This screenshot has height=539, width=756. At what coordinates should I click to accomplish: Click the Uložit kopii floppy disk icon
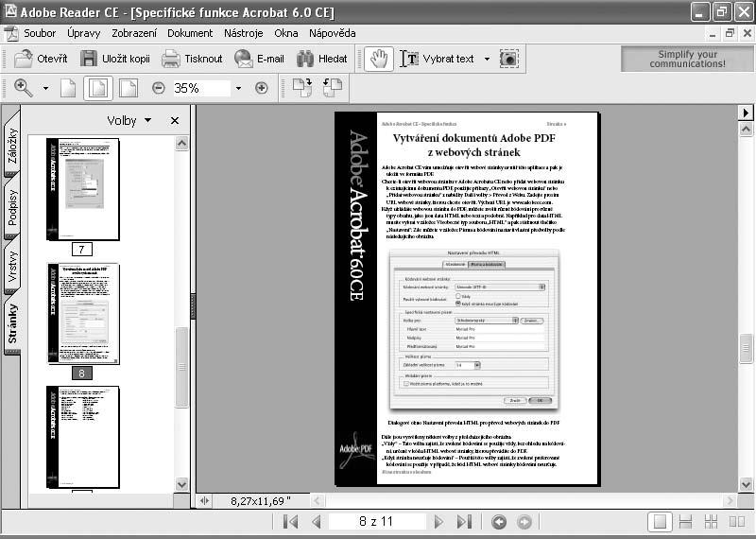coord(89,59)
